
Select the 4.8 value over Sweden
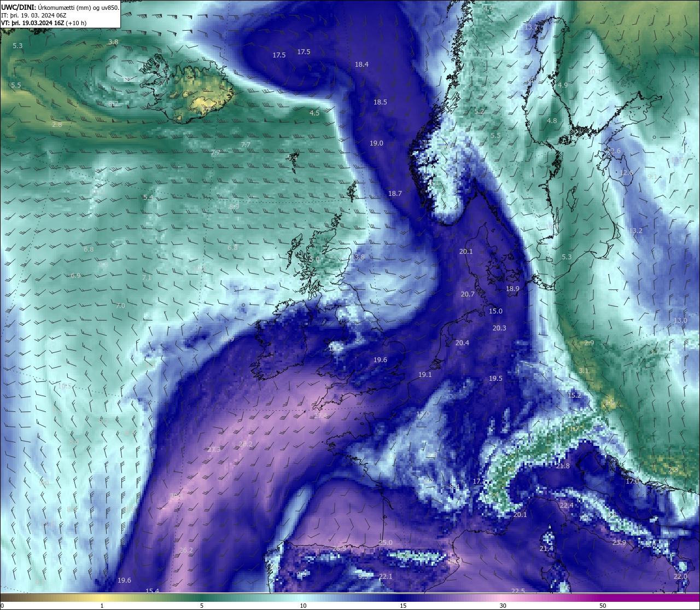click(552, 120)
